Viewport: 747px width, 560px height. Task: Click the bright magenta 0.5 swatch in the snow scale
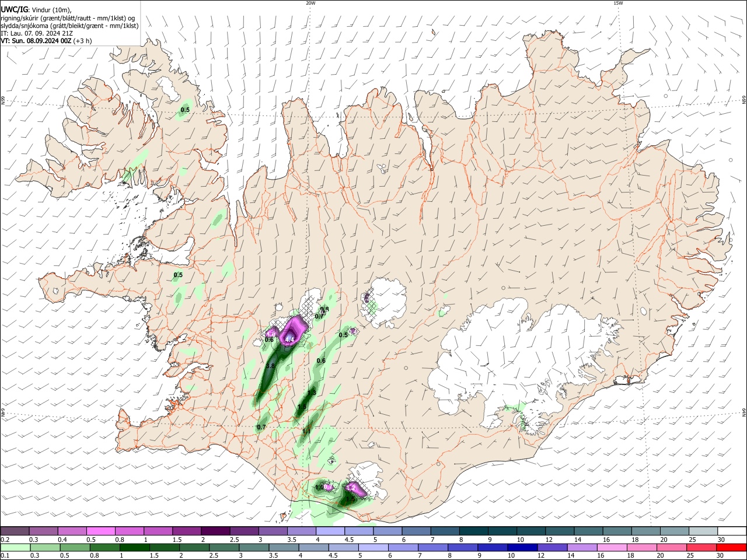tap(100, 531)
